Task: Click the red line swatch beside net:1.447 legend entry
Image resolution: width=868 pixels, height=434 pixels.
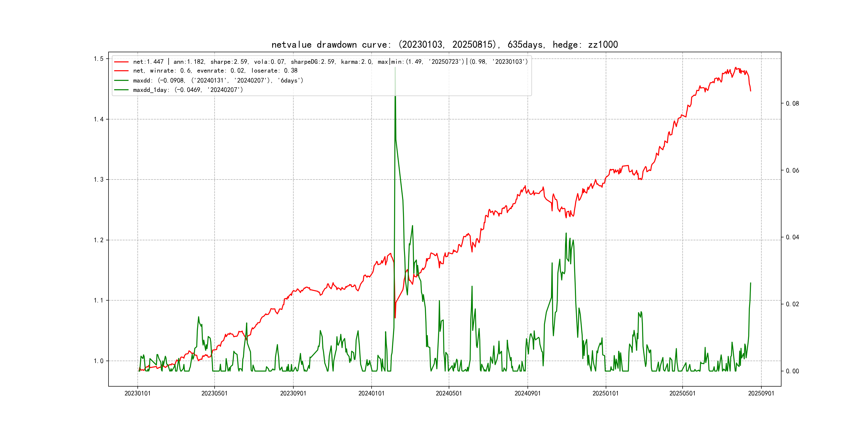Action: click(121, 62)
